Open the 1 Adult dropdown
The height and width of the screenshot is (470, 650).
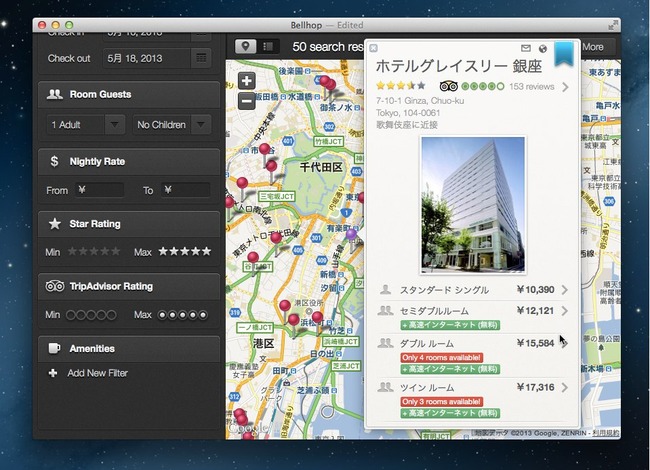(86, 125)
